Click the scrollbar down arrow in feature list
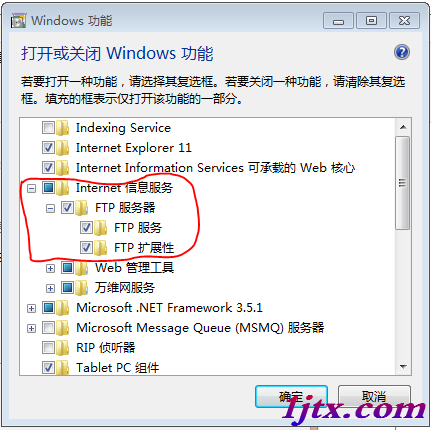The height and width of the screenshot is (430, 431). pyautogui.click(x=403, y=367)
